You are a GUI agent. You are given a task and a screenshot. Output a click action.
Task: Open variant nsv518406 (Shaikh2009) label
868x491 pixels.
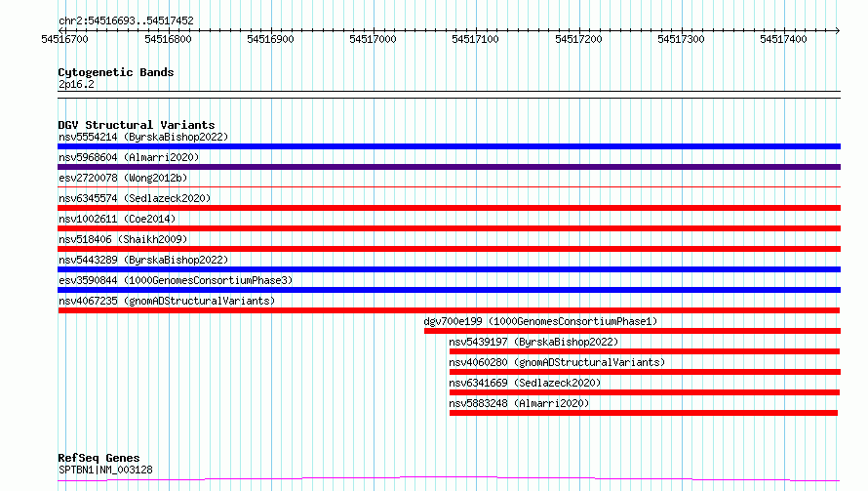(123, 239)
